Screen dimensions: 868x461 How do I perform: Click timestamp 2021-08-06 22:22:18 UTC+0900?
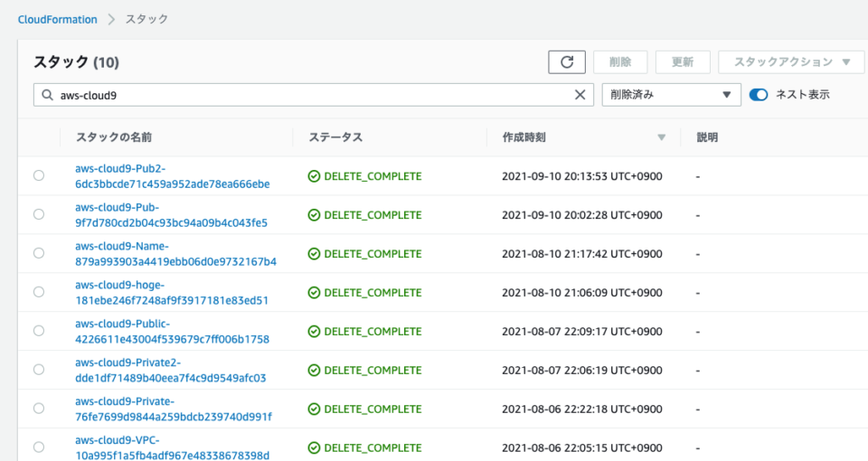[581, 409]
